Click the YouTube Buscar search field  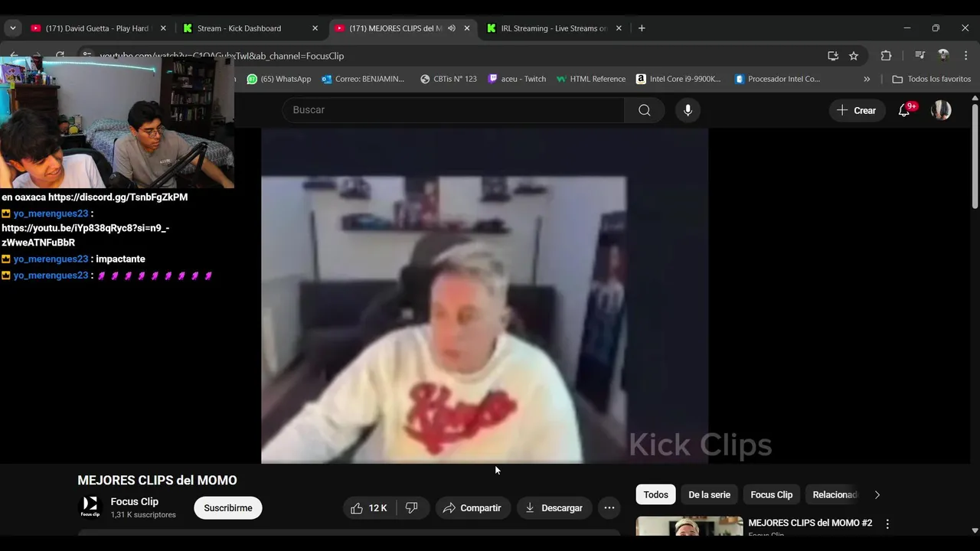pyautogui.click(x=453, y=110)
